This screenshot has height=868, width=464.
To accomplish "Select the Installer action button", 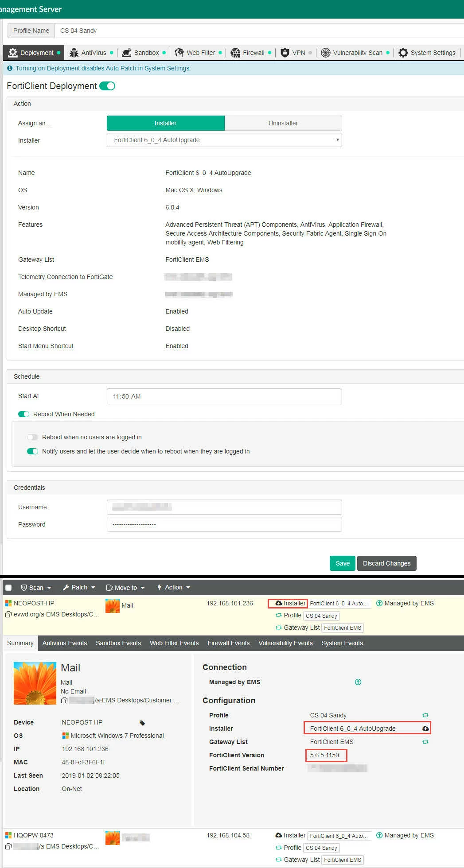I will [x=166, y=123].
